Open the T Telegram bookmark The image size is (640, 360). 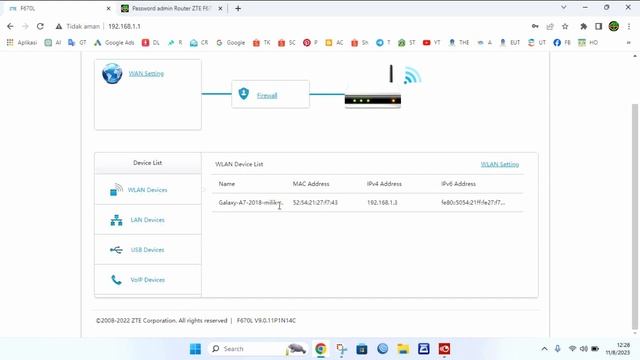[383, 42]
